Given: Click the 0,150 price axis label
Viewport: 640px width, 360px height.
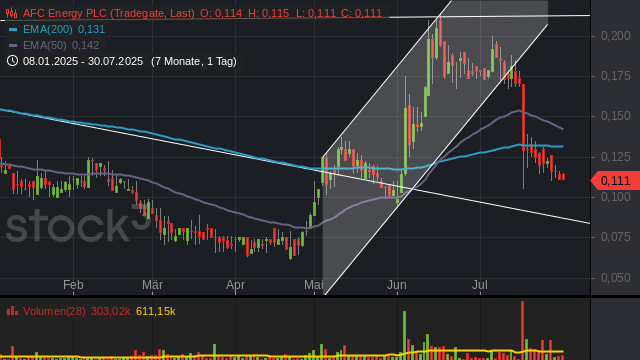Looking at the screenshot, I should [616, 116].
